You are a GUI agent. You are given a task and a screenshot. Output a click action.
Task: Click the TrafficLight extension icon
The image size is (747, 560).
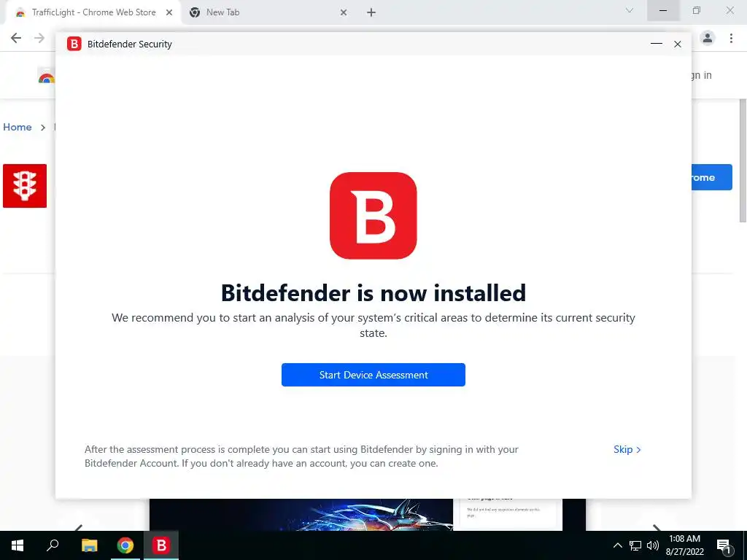point(25,186)
